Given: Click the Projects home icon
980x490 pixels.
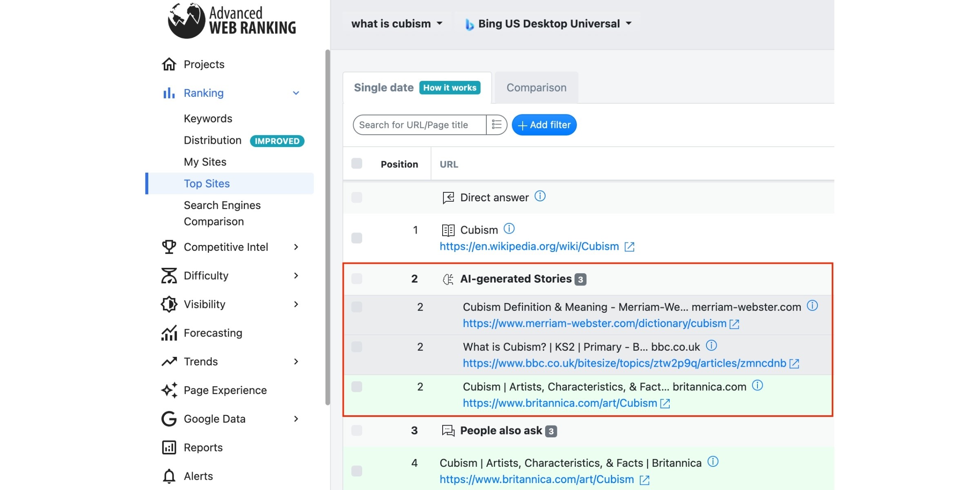Looking at the screenshot, I should pos(169,64).
